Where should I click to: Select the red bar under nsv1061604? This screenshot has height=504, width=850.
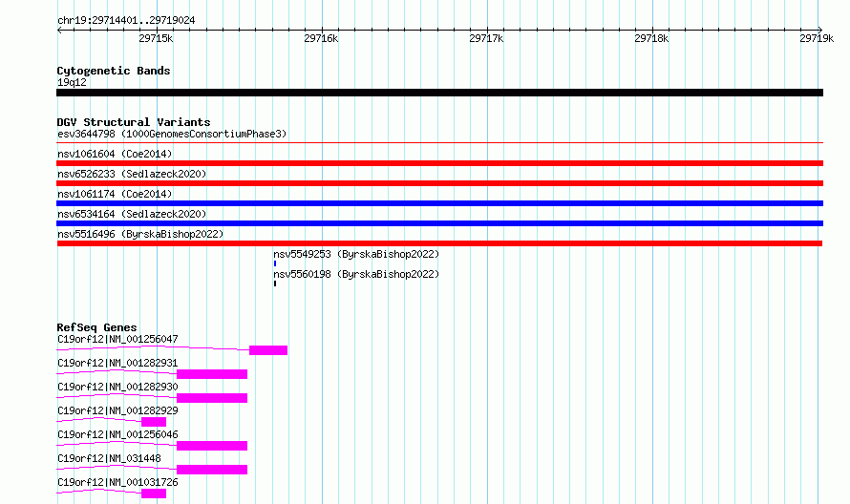click(x=439, y=163)
